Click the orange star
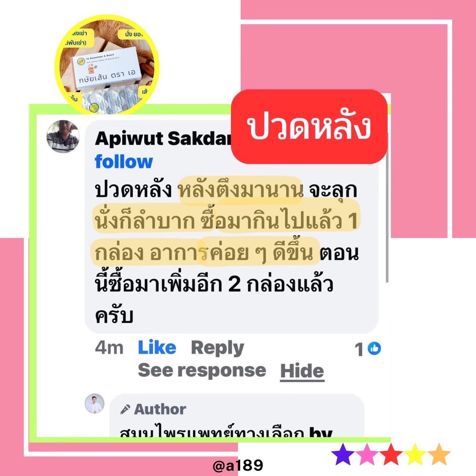 (439, 454)
